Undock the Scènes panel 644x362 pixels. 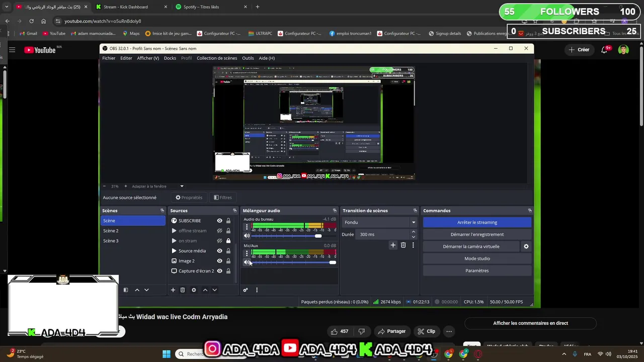(x=162, y=211)
